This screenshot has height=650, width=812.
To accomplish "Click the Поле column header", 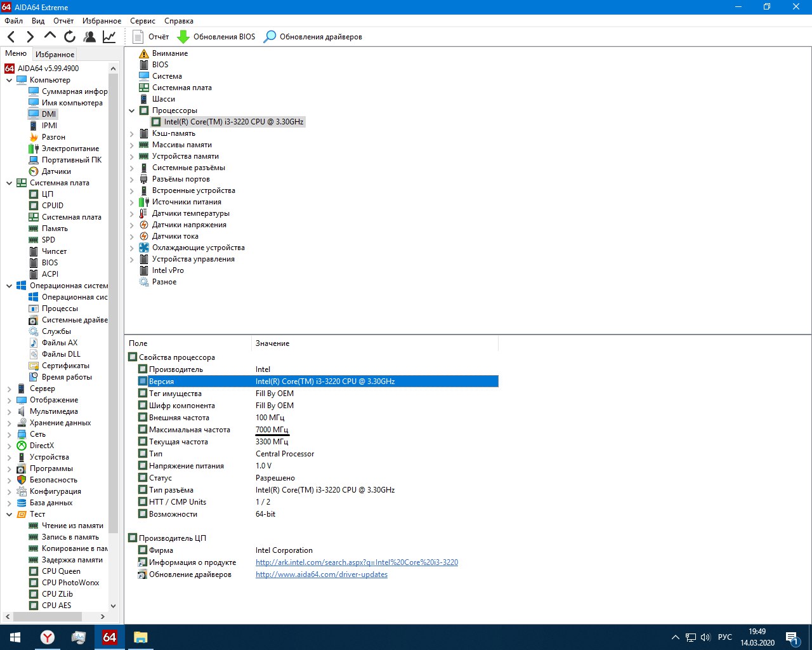I will pos(188,343).
